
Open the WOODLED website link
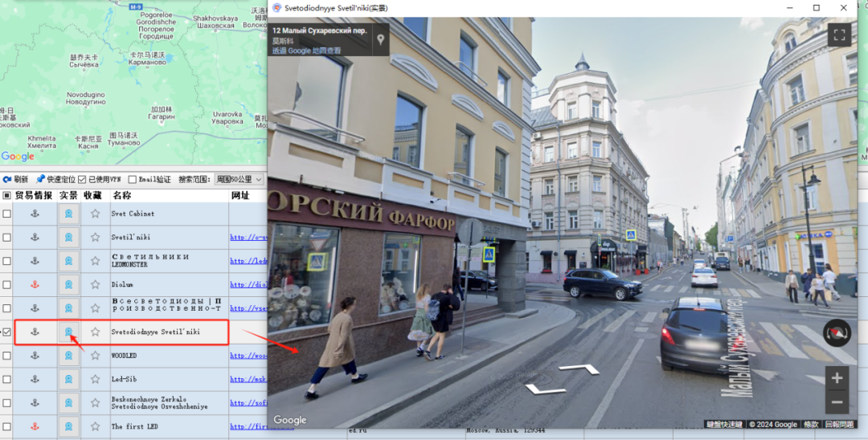[x=248, y=356]
